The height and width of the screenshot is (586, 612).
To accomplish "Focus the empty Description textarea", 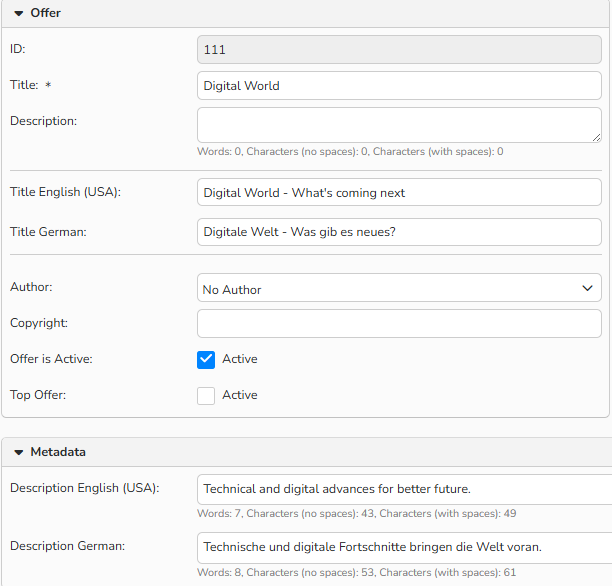I will [399, 125].
